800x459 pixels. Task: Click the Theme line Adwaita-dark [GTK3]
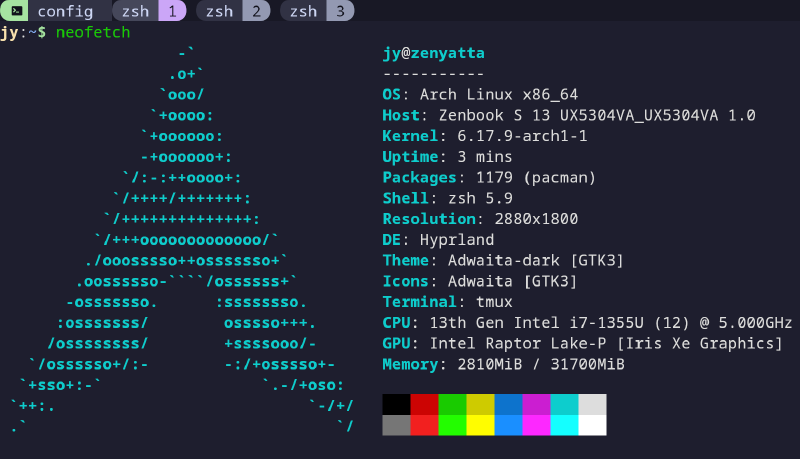[503, 261]
